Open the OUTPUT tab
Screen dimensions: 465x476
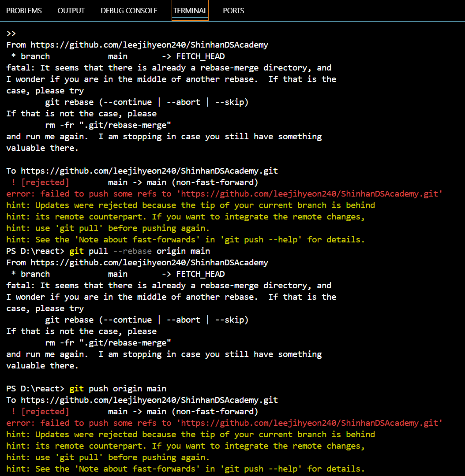pos(71,11)
